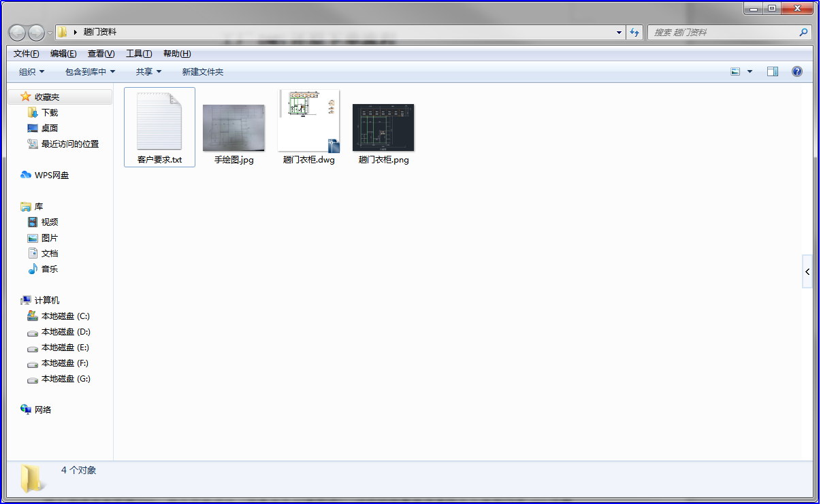Maximize the Explorer window
The height and width of the screenshot is (504, 821).
[x=771, y=9]
